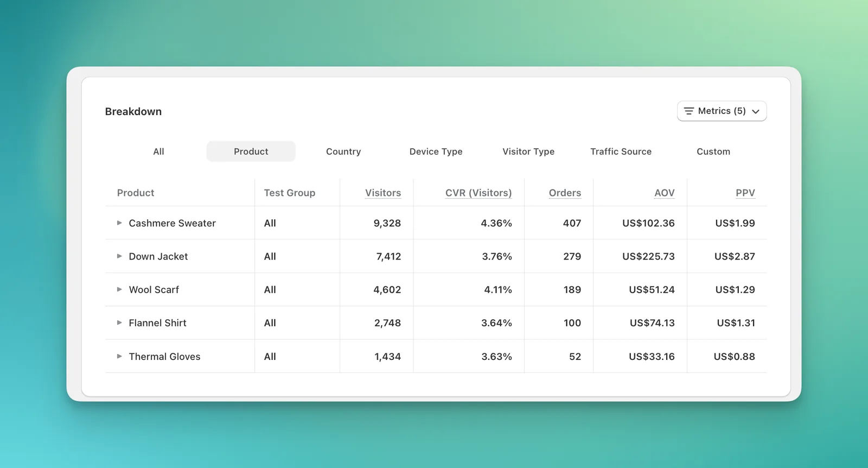
Task: Open the Device Type tab
Action: click(x=436, y=151)
